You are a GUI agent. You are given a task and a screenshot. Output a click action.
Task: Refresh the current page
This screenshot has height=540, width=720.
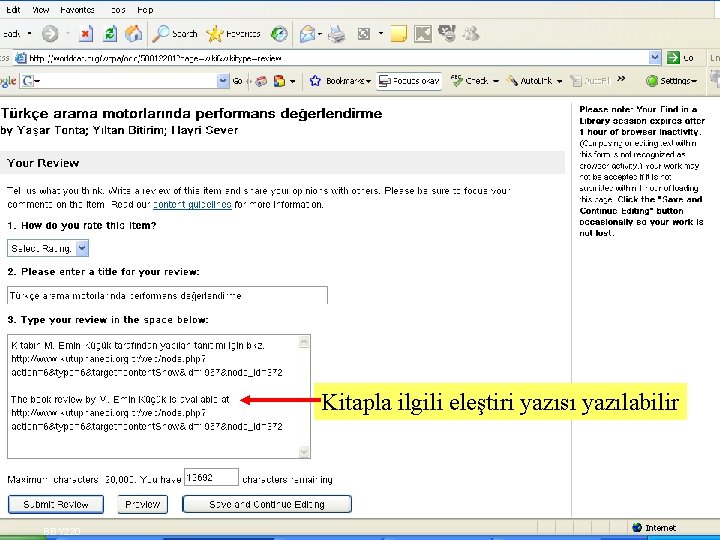click(110, 34)
